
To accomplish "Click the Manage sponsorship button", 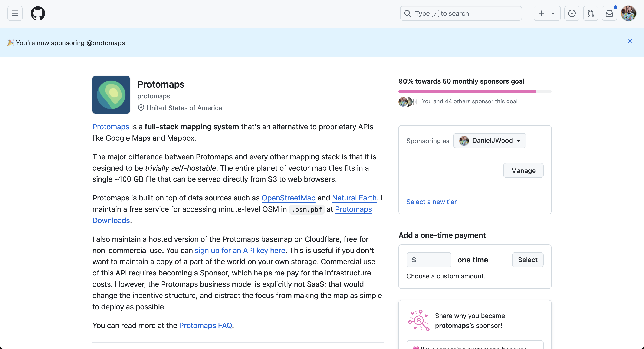I will 523,171.
